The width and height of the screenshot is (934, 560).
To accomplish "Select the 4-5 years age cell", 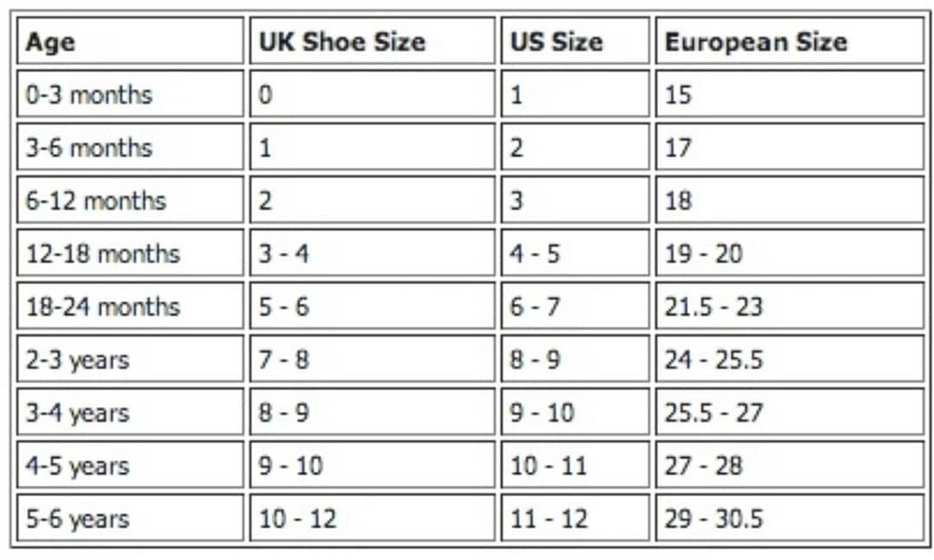I will click(x=131, y=464).
